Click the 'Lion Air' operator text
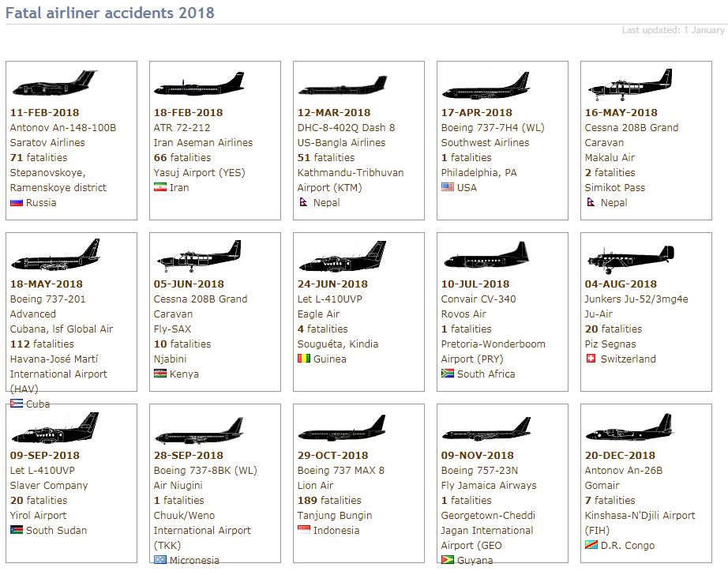 (315, 486)
